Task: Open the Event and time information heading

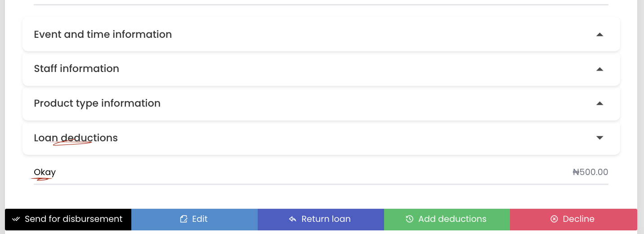Action: tap(103, 35)
